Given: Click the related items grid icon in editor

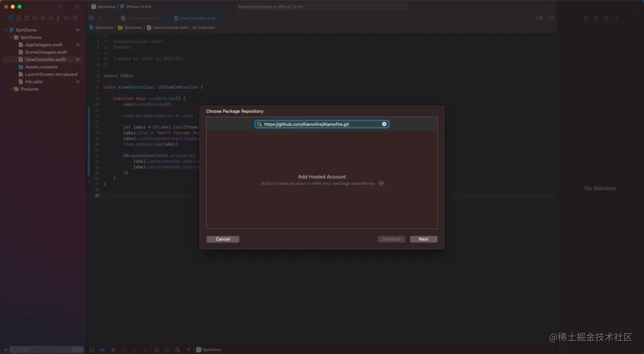Looking at the screenshot, I should click(x=91, y=18).
